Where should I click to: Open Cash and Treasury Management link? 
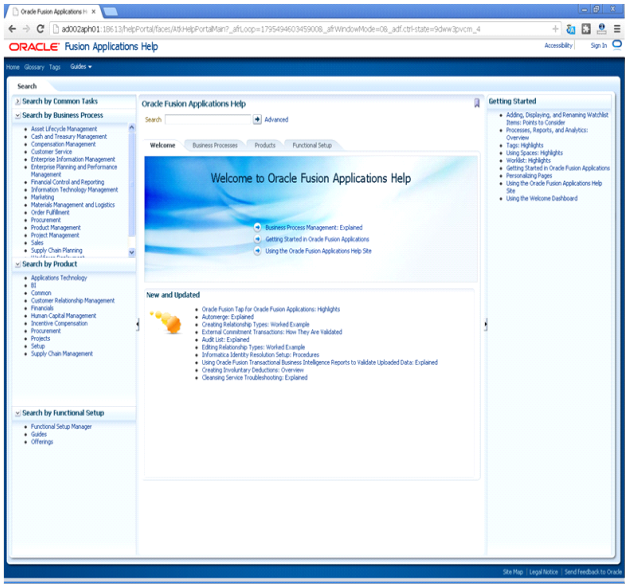[x=69, y=137]
